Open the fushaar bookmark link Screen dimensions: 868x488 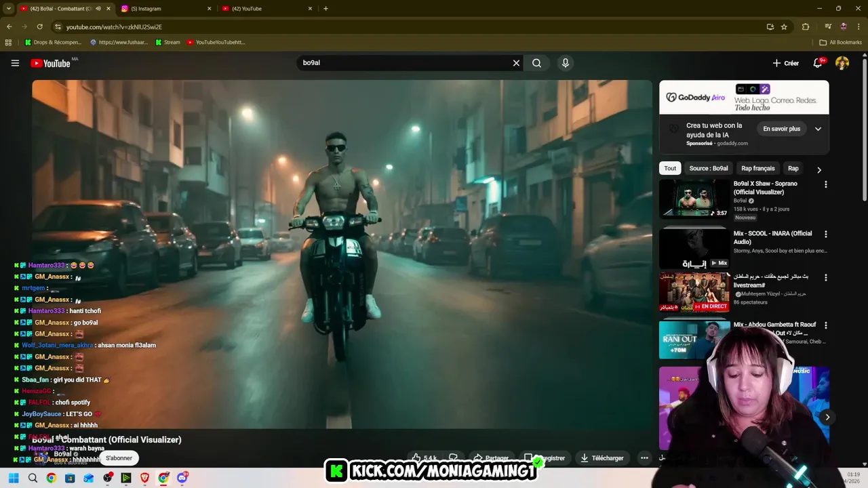(x=119, y=42)
